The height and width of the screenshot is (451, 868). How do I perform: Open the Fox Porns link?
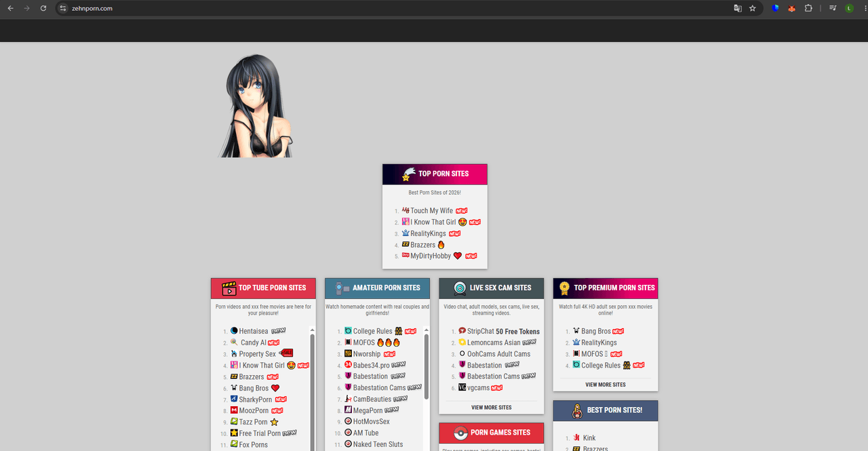pos(253,445)
